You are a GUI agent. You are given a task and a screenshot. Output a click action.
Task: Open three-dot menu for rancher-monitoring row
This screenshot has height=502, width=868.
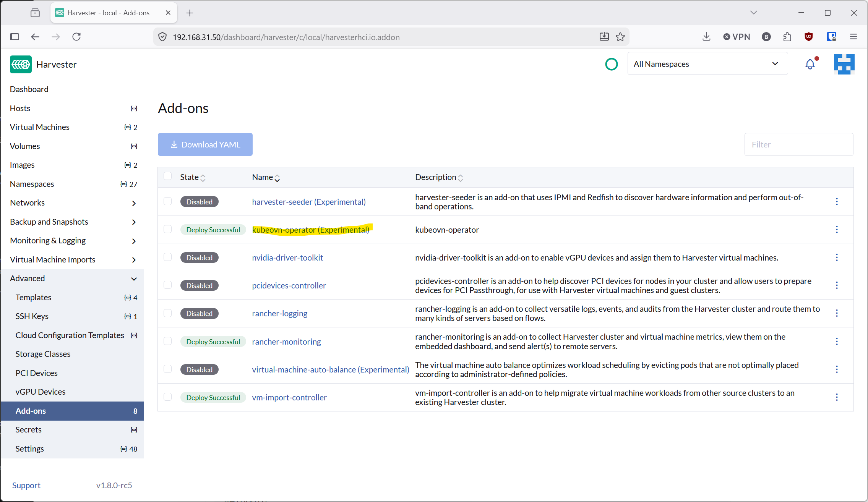click(837, 342)
